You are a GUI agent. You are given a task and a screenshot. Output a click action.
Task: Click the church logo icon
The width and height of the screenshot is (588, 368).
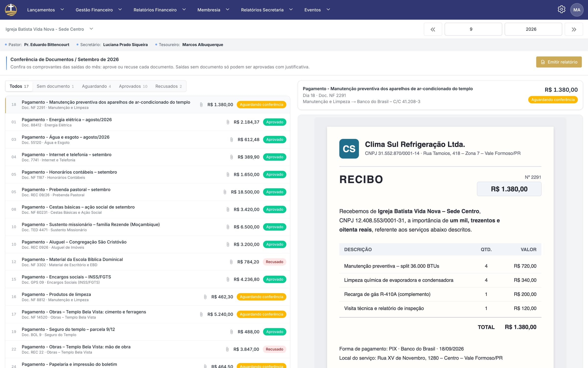[x=11, y=10]
